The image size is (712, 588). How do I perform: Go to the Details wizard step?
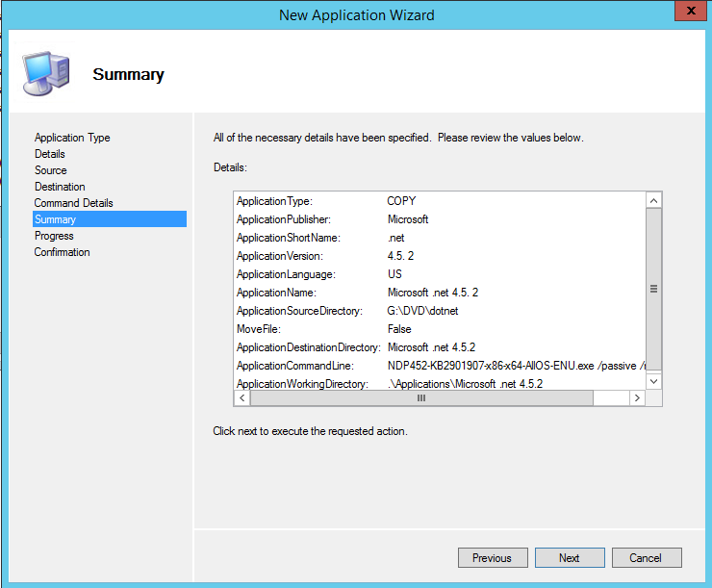pos(50,154)
